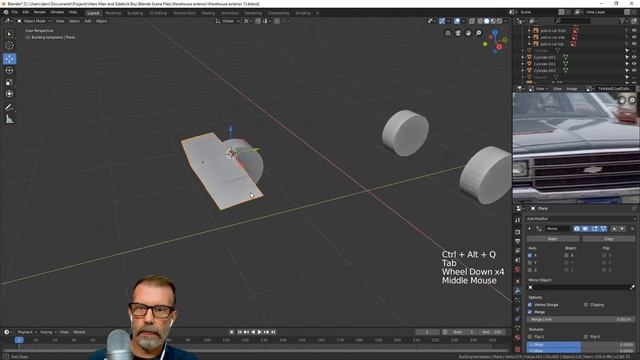This screenshot has width=640, height=360.
Task: Toggle Mirror Axis X checkbox
Action: pyautogui.click(x=530, y=255)
